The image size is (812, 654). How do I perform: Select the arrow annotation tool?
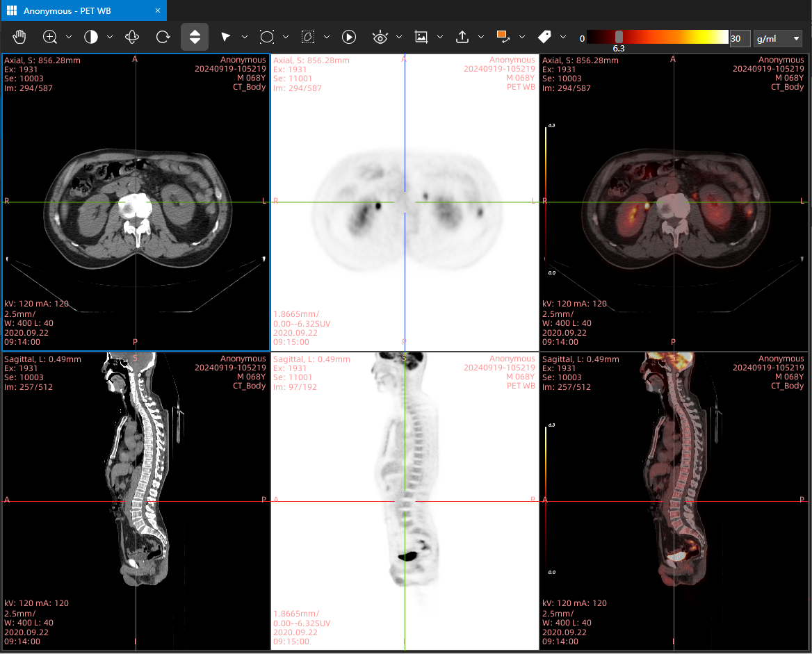[x=225, y=37]
